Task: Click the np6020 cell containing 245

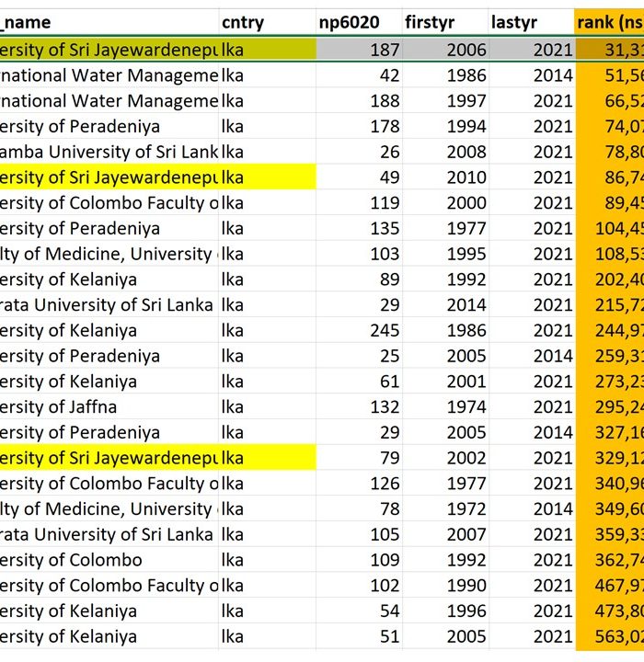Action: tap(360, 330)
